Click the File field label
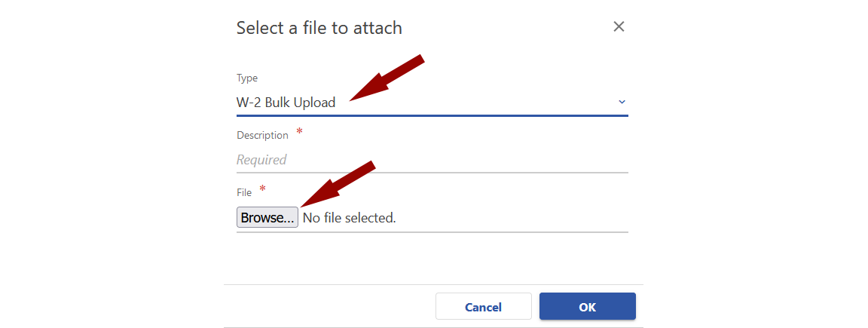This screenshot has width=868, height=328. tap(244, 193)
